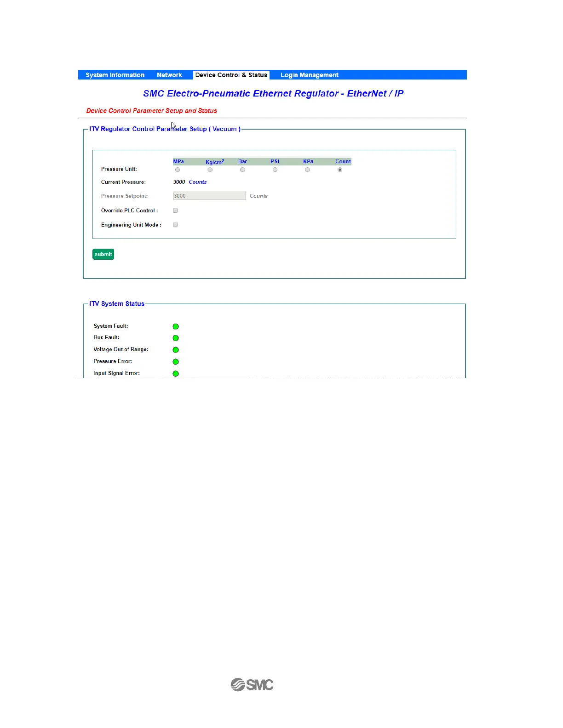The height and width of the screenshot is (728, 563).
Task: Click the 'Voltage Out of Range:' label
Action: 121,349
